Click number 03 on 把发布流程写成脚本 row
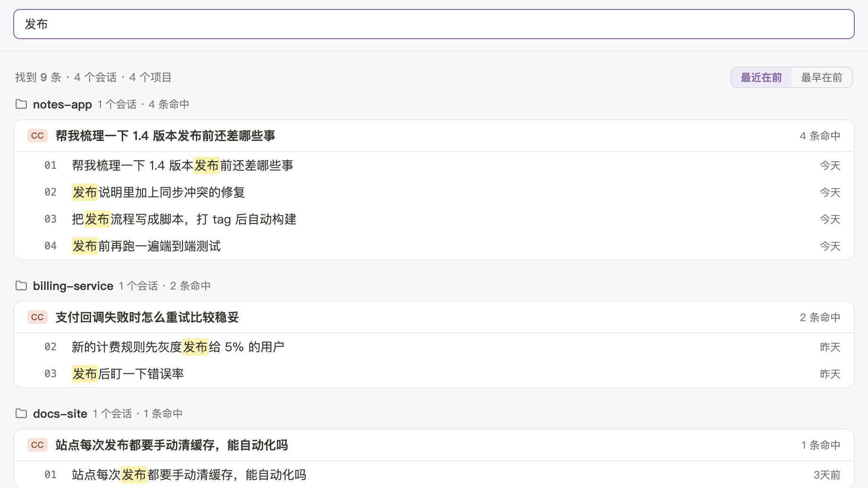This screenshot has width=868, height=488. [50, 219]
